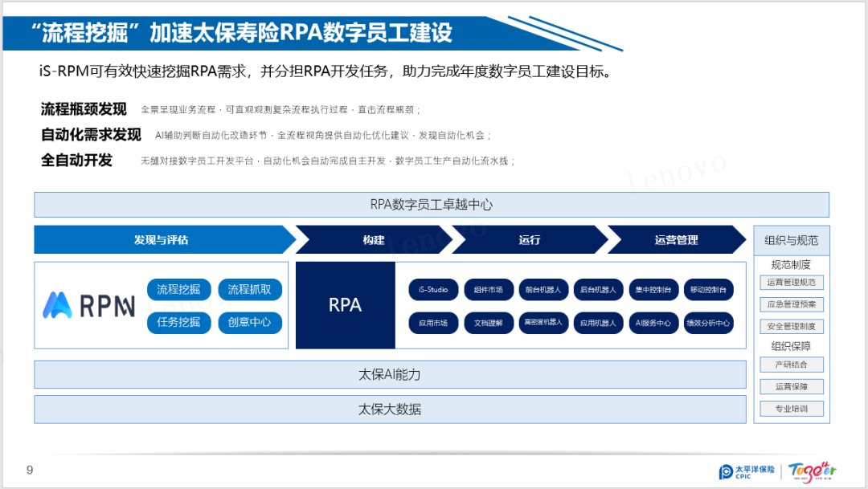Image resolution: width=868 pixels, height=489 pixels.
Task: Toggle the 文档理解 capability pill
Action: click(488, 323)
